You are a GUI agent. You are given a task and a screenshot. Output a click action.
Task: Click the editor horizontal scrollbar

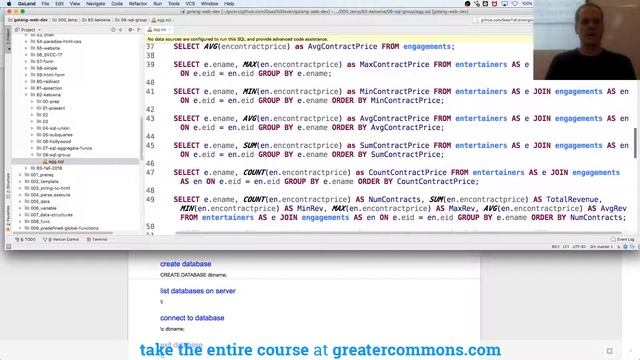398,233
